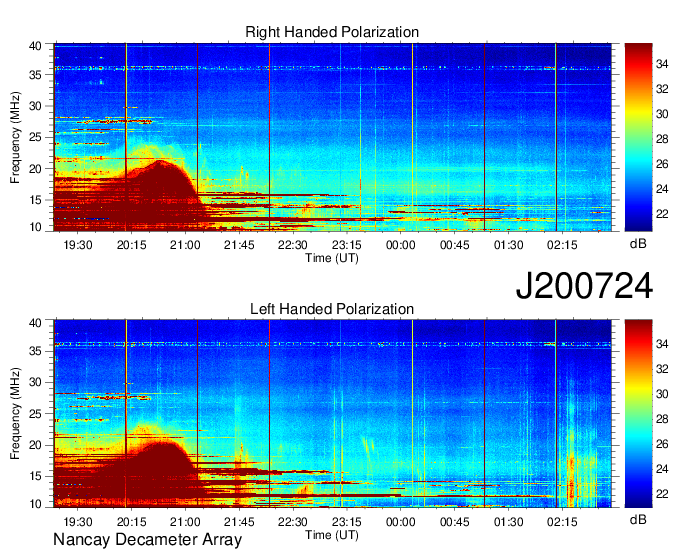
Task: Click the 15 MHz tick of right-handed plot
Action: coord(35,200)
